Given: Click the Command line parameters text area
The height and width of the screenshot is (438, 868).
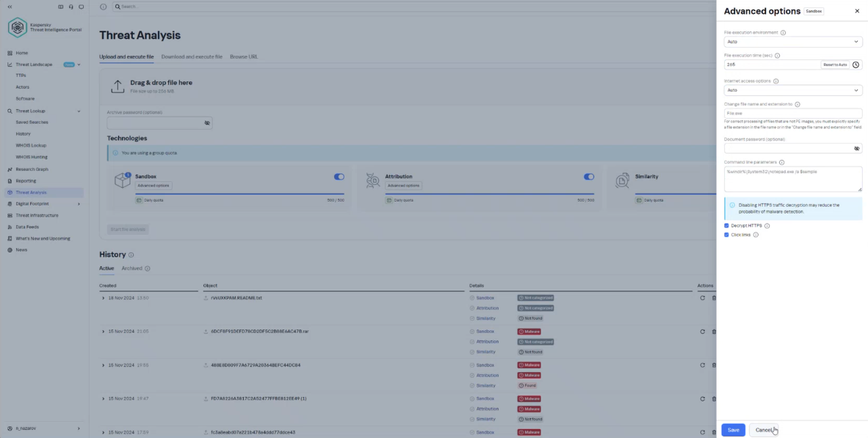Looking at the screenshot, I should 792,179.
